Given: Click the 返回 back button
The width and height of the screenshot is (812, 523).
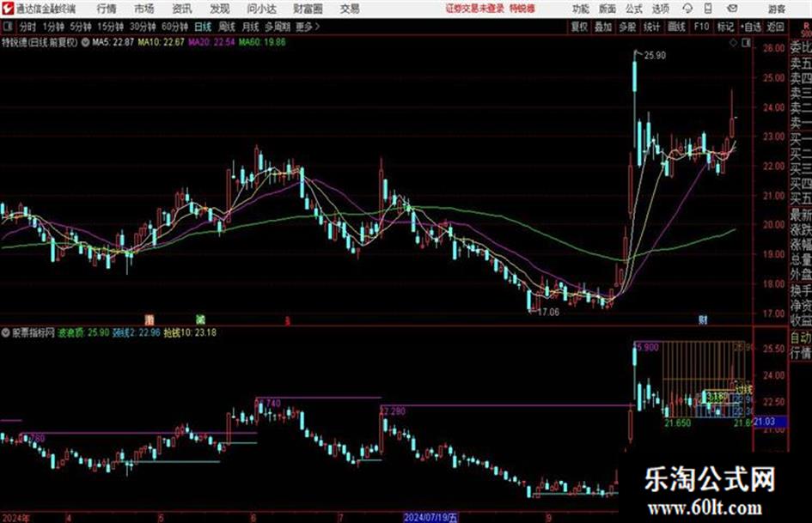Looking at the screenshot, I should coord(775,27).
